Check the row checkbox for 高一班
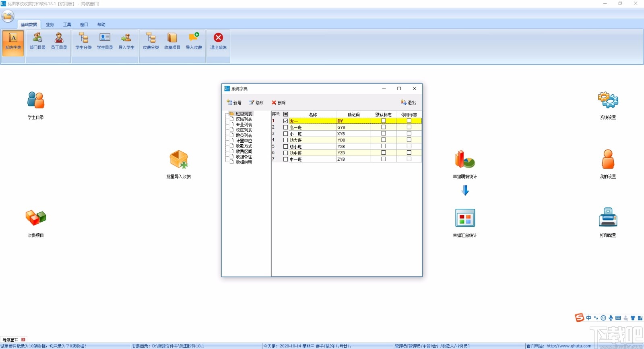The image size is (644, 349). (x=286, y=127)
